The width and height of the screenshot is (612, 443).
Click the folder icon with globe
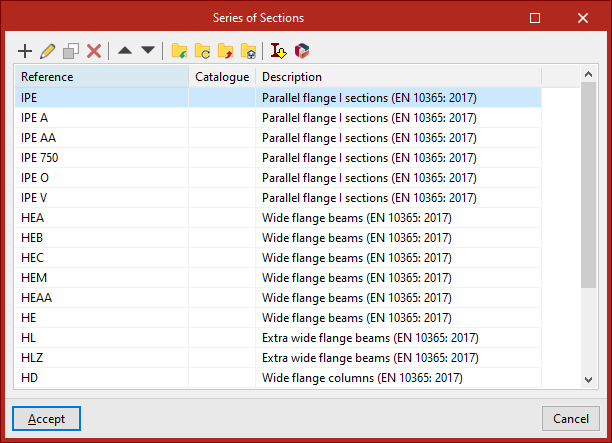248,50
